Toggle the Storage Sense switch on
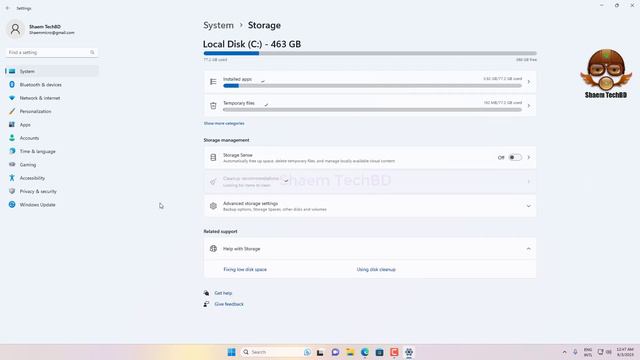The width and height of the screenshot is (640, 360). (x=515, y=158)
